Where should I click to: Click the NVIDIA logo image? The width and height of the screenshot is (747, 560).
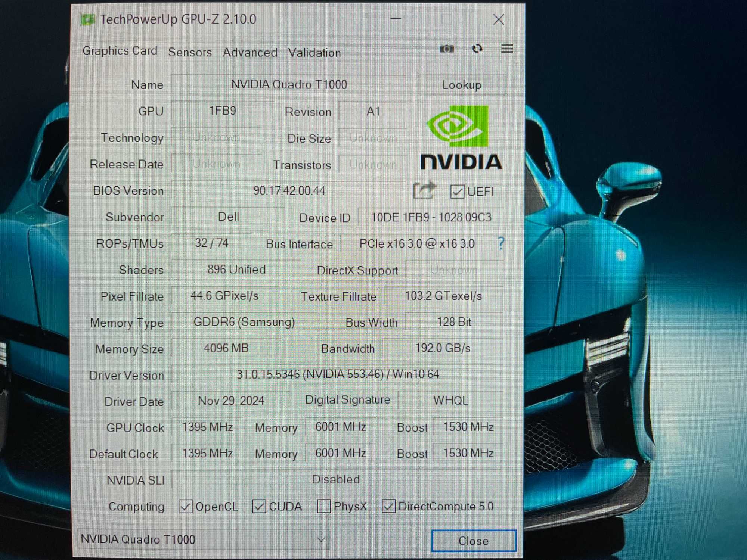[x=461, y=137]
